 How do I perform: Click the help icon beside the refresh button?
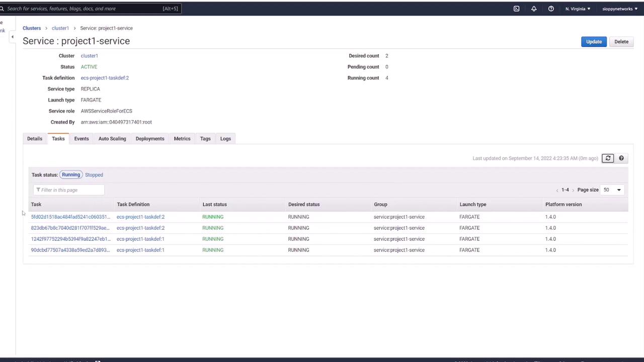(x=621, y=158)
